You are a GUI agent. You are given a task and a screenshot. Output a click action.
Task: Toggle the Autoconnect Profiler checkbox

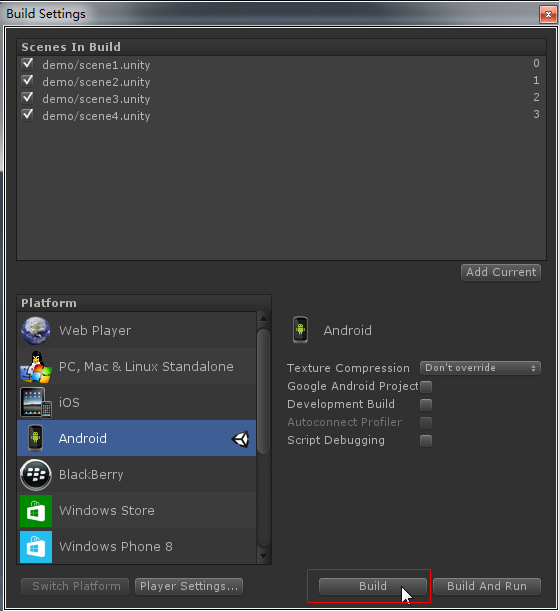(426, 422)
